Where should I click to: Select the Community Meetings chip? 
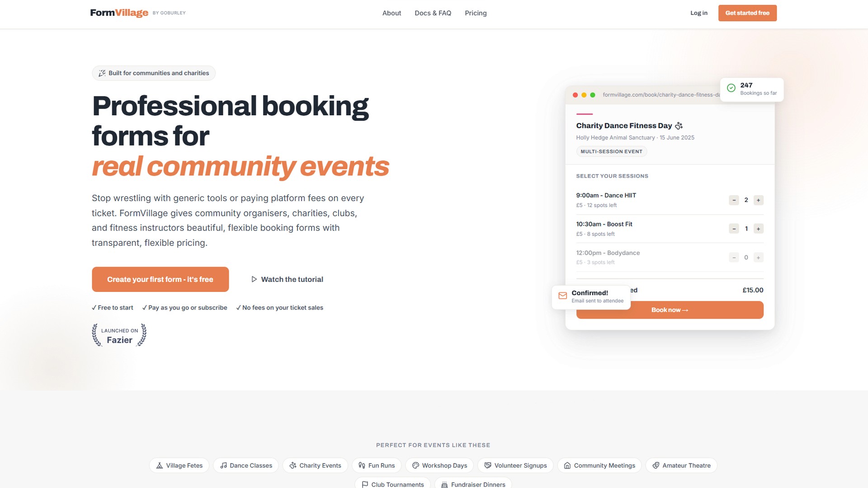click(x=599, y=465)
